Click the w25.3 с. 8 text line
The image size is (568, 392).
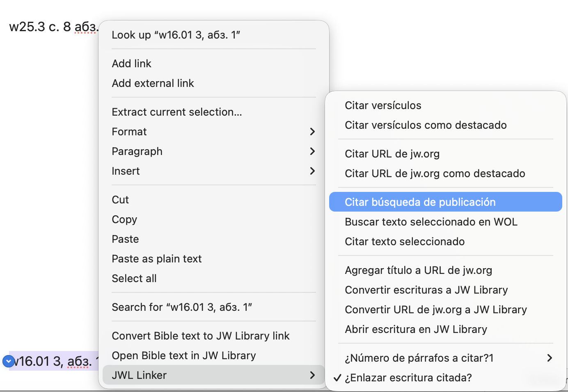tap(53, 27)
